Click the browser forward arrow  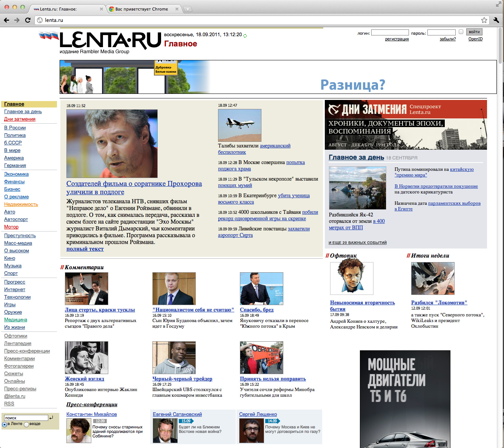[17, 20]
